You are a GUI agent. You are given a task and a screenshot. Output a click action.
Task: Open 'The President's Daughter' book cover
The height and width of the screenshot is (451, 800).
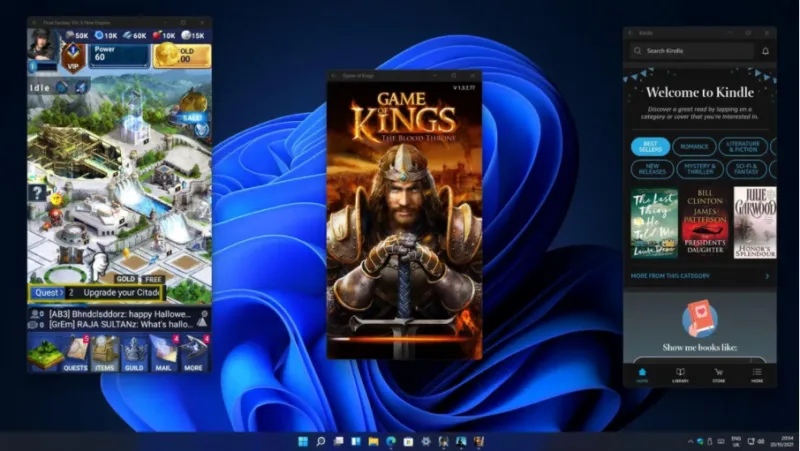[x=705, y=223]
